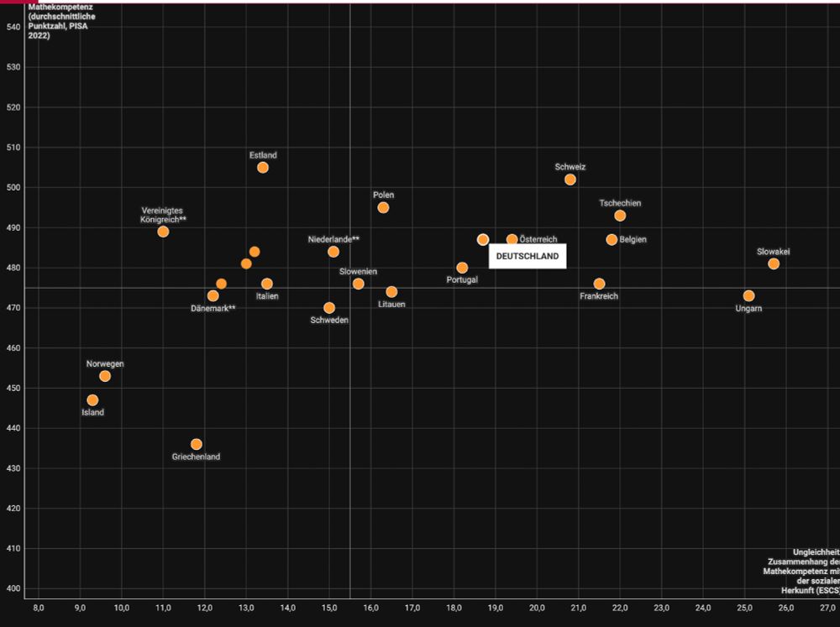This screenshot has width=840, height=627.
Task: Click the Litauen data point
Action: [391, 292]
